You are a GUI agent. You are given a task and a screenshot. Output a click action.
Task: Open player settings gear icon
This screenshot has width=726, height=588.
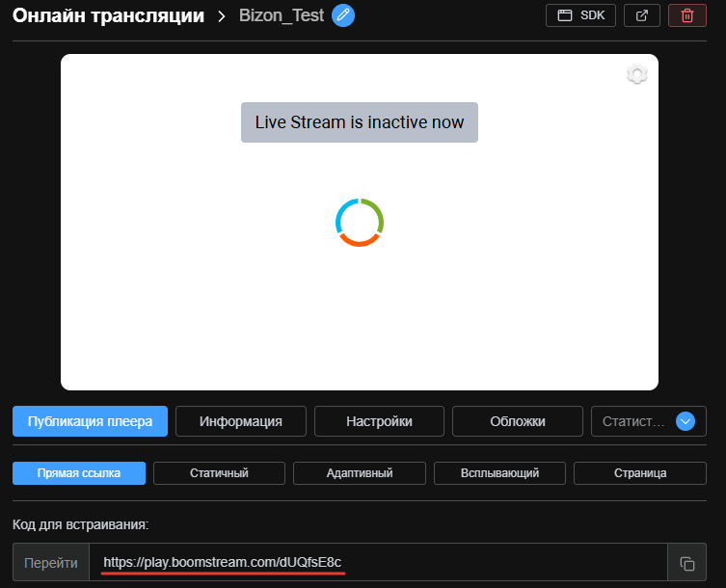[637, 73]
